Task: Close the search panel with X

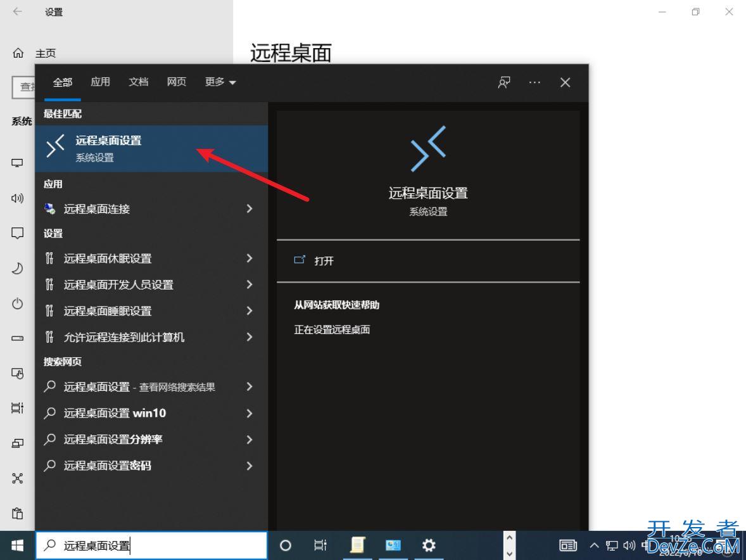Action: coord(565,82)
